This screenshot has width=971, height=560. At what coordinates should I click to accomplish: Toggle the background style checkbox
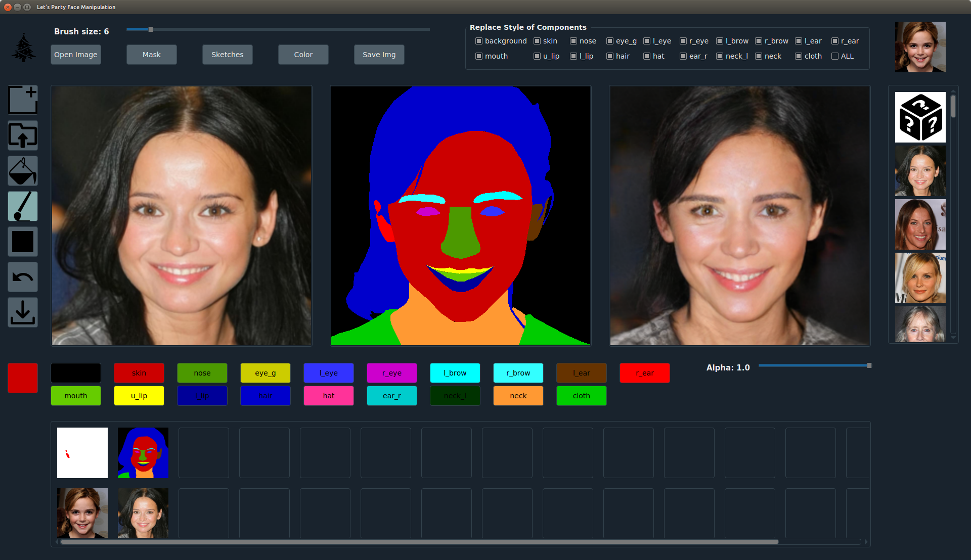pyautogui.click(x=479, y=41)
